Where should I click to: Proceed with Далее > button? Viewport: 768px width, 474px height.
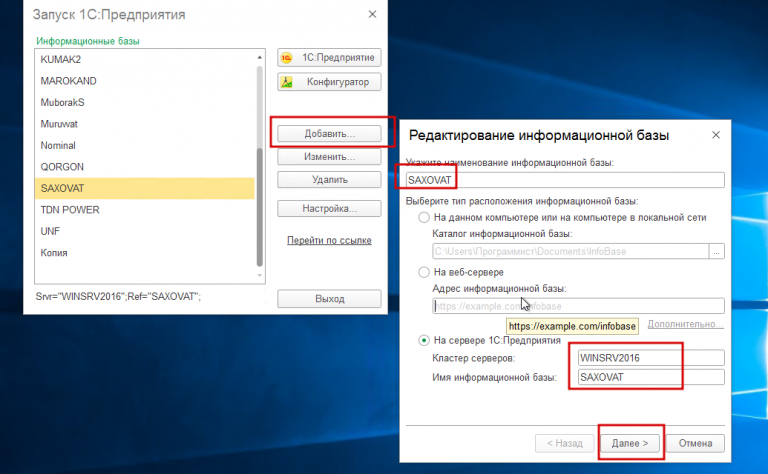[x=630, y=443]
